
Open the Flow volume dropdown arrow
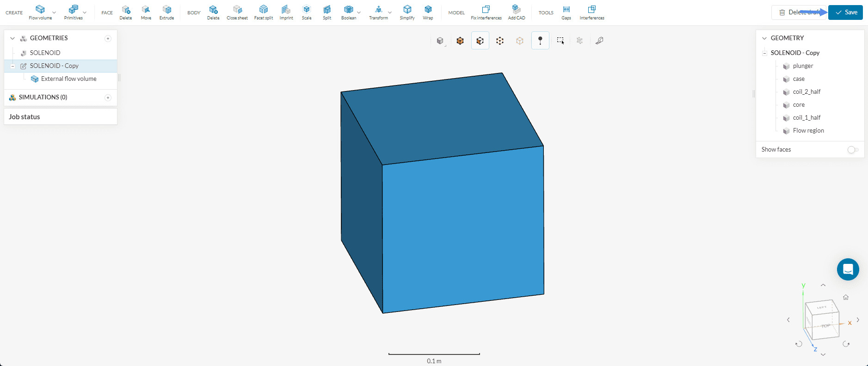click(54, 12)
